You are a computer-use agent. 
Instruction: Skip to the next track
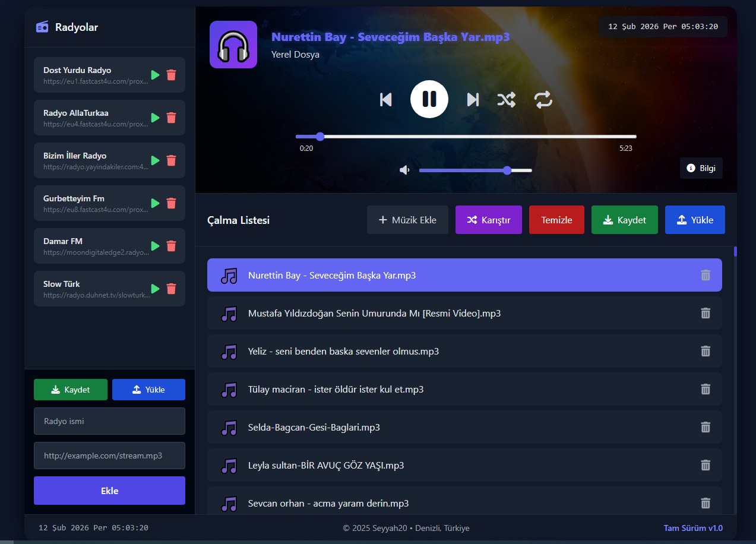coord(473,100)
